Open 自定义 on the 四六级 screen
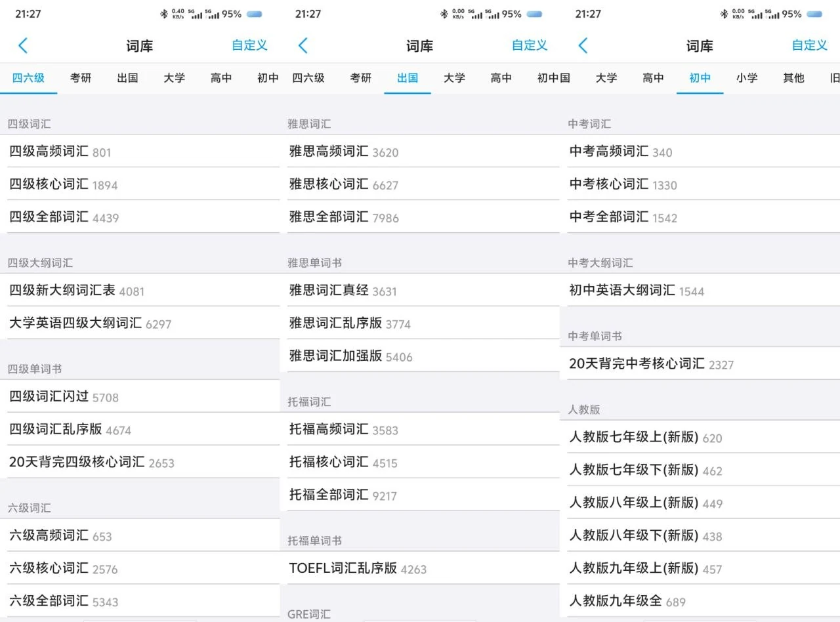The height and width of the screenshot is (622, 840). pos(250,45)
